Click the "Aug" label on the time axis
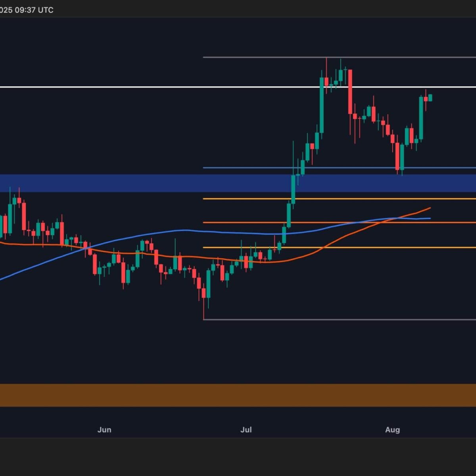Viewport: 476px width, 476px height. click(x=393, y=430)
